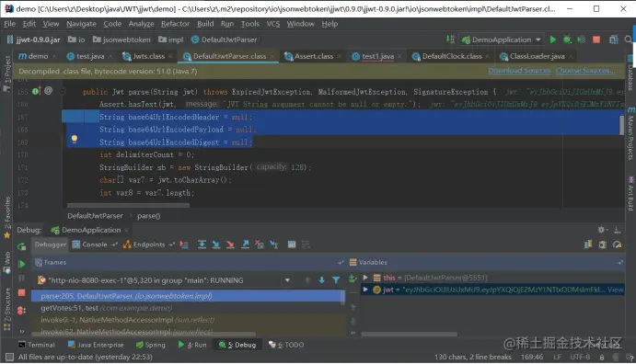Click the build project icon beside run configuration
Image resolution: width=636 pixels, height=364 pixels.
[450, 40]
